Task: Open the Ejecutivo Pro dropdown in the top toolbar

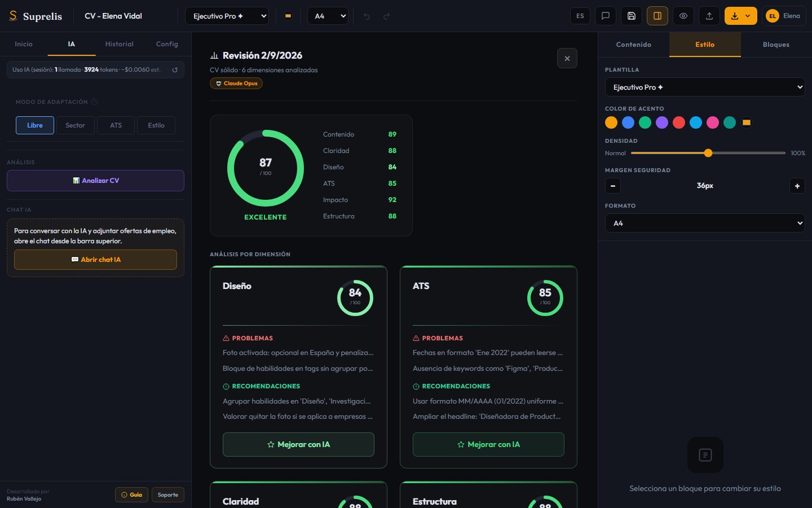Action: [x=227, y=16]
